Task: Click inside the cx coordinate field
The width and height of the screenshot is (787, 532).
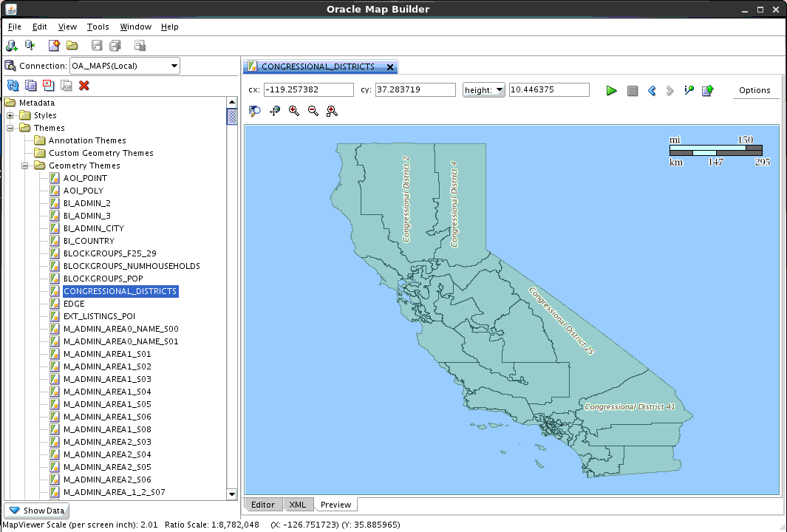Action: point(308,89)
